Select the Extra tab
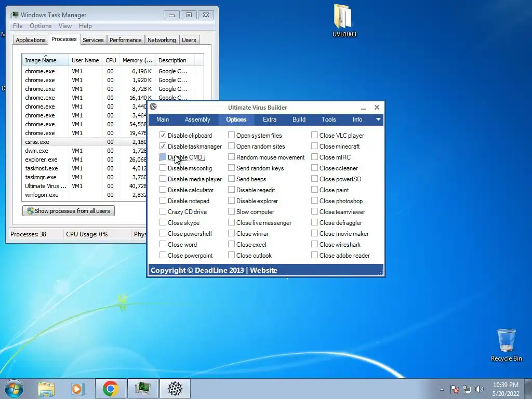The image size is (532, 399). (270, 119)
